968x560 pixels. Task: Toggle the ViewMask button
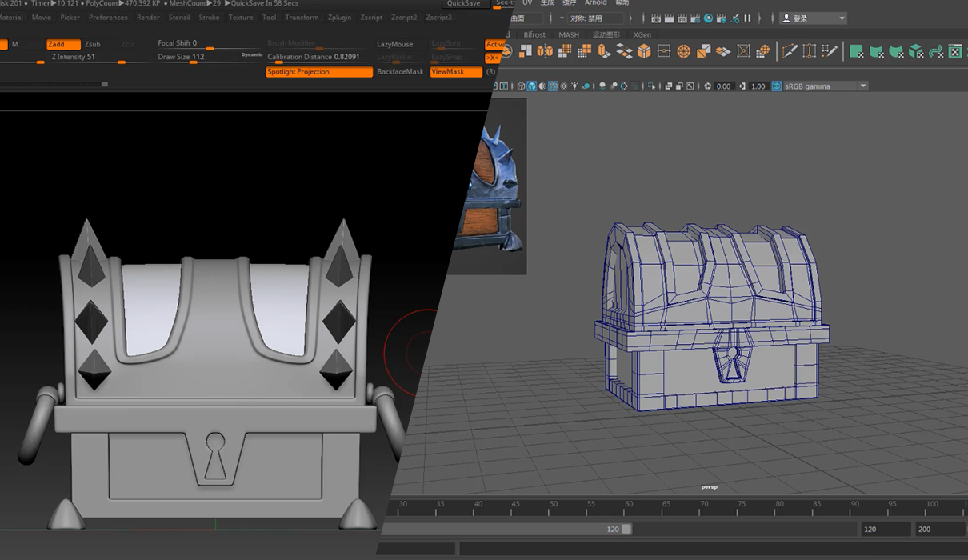point(456,72)
